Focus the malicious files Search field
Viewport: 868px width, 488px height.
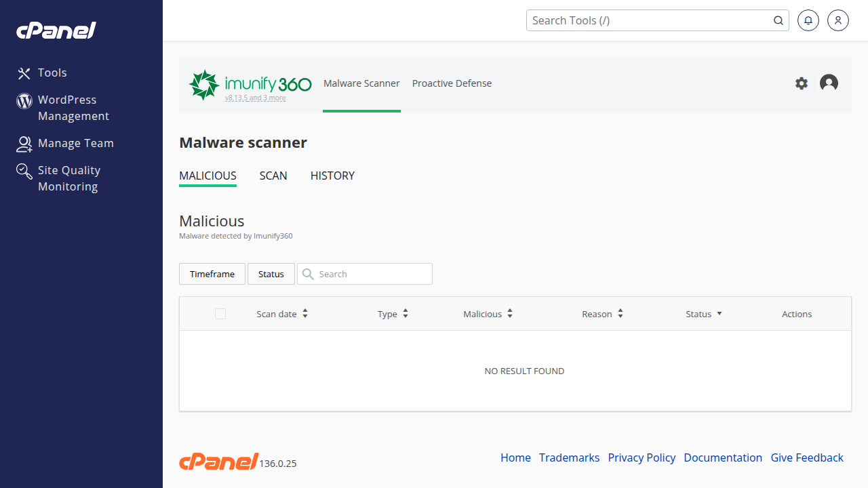(x=365, y=274)
